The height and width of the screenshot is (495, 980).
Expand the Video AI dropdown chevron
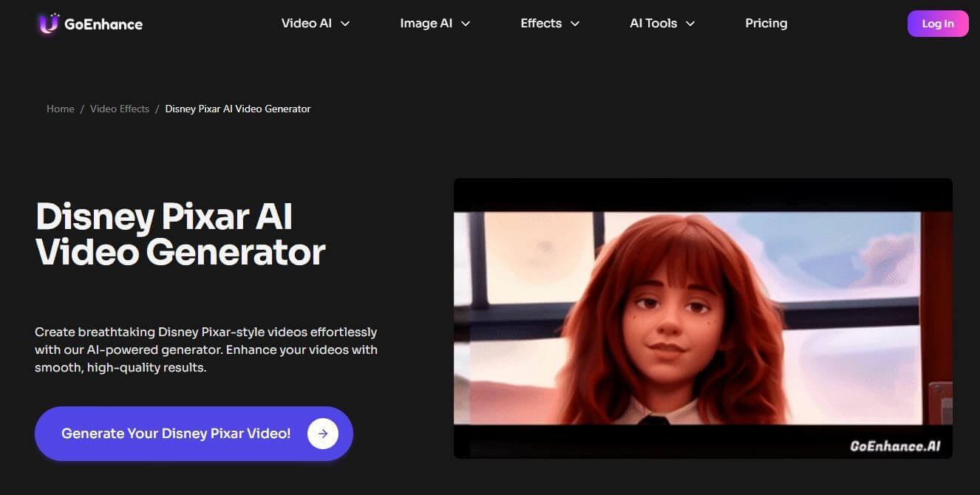(344, 23)
